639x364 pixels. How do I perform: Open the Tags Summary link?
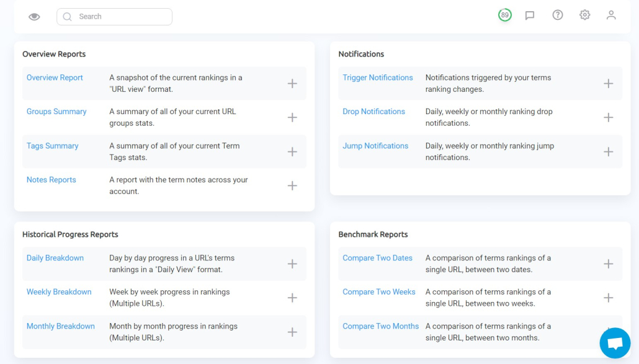[x=52, y=146]
